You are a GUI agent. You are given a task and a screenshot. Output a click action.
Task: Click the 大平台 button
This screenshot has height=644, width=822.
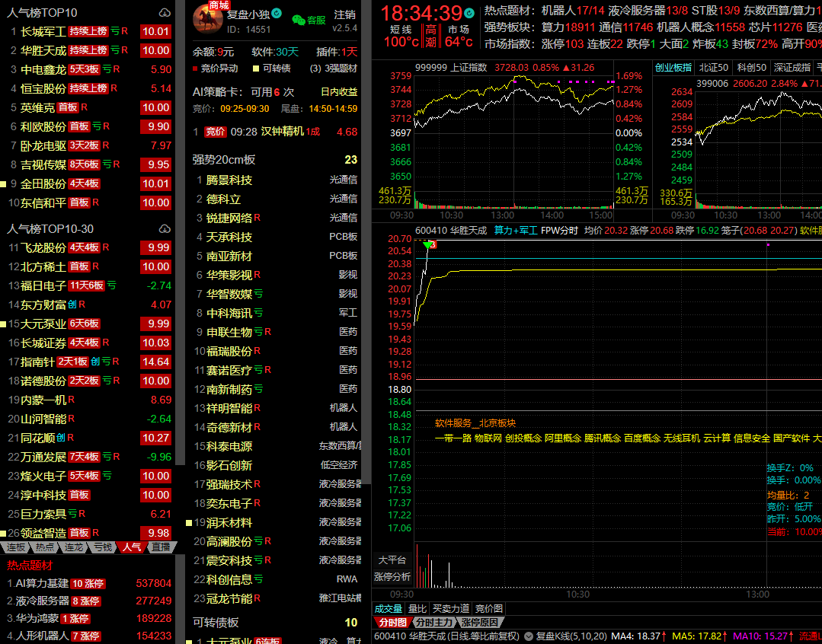tap(392, 560)
